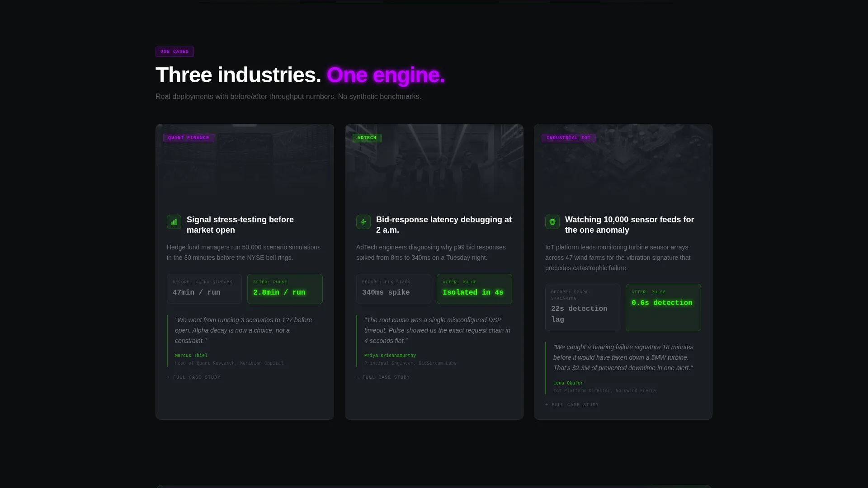Click the quote about bearing failure signature

(x=623, y=357)
